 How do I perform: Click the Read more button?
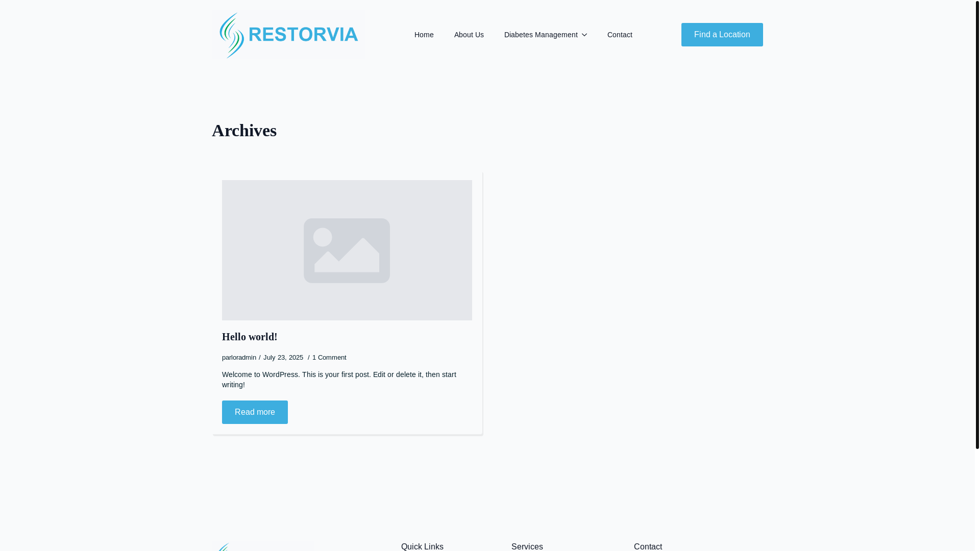click(x=255, y=412)
